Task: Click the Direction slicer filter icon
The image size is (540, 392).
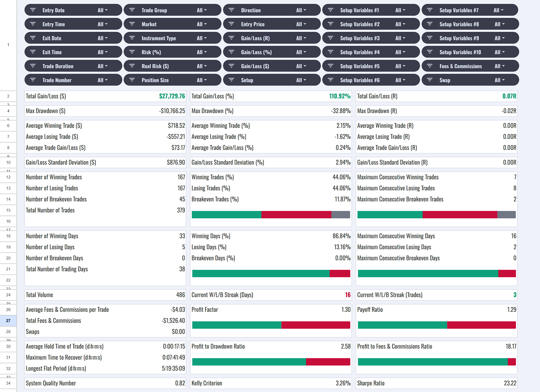Action: pyautogui.click(x=231, y=10)
